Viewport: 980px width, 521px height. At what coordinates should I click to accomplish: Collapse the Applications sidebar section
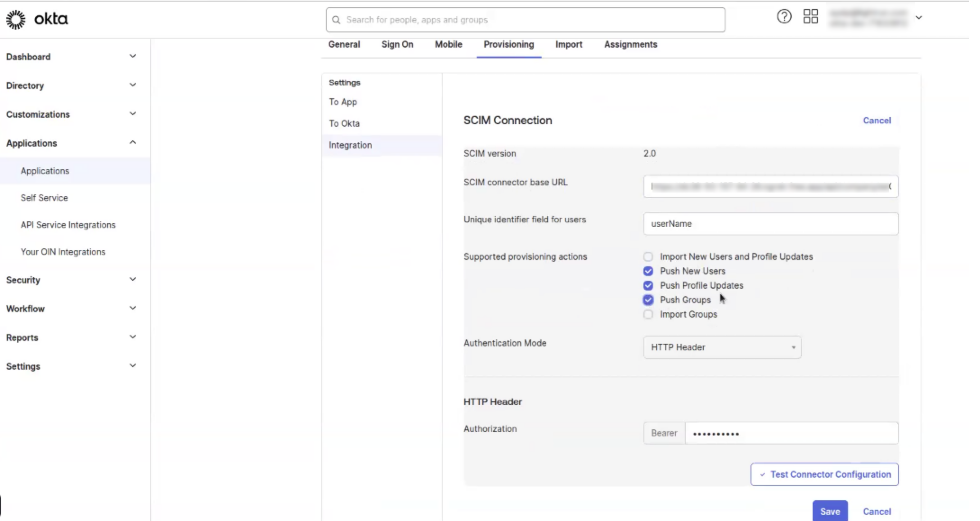pos(132,143)
